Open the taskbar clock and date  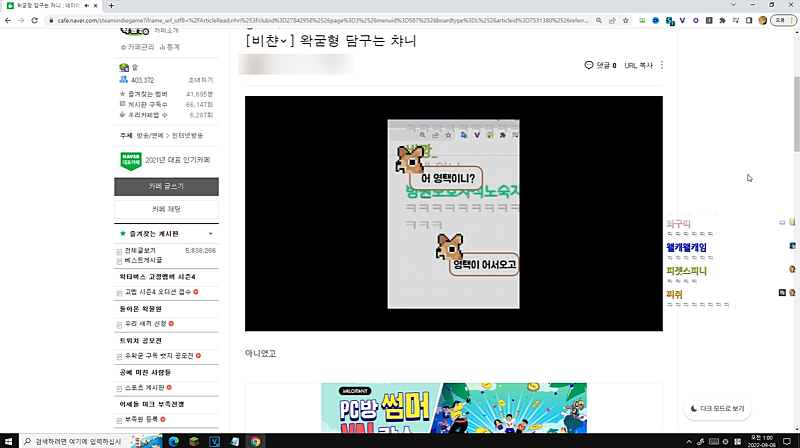coord(761,441)
